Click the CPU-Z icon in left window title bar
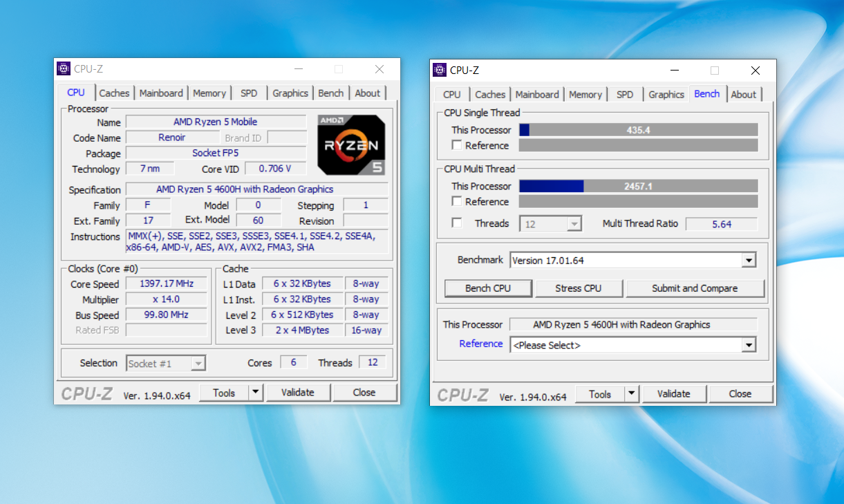This screenshot has width=844, height=504. coord(64,68)
